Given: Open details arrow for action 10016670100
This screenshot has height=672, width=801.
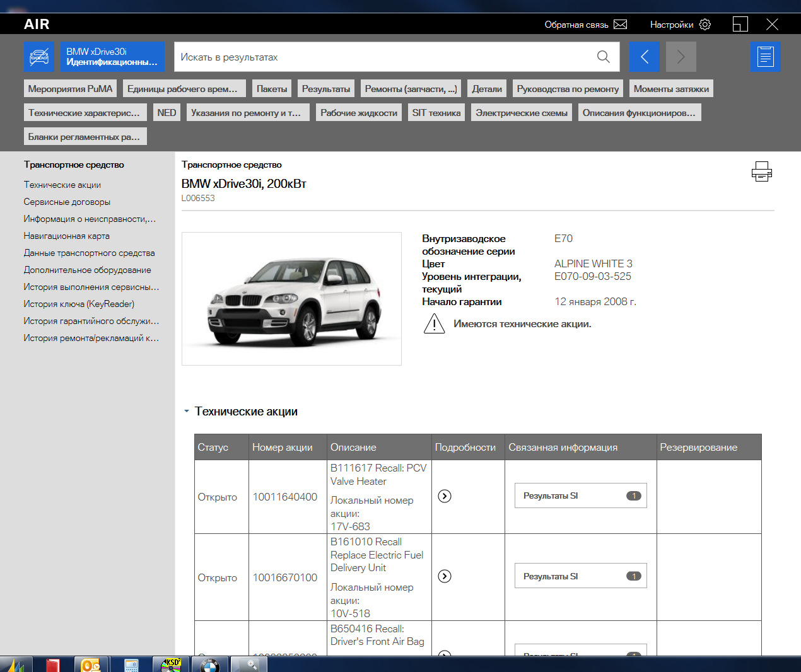Looking at the screenshot, I should point(445,576).
